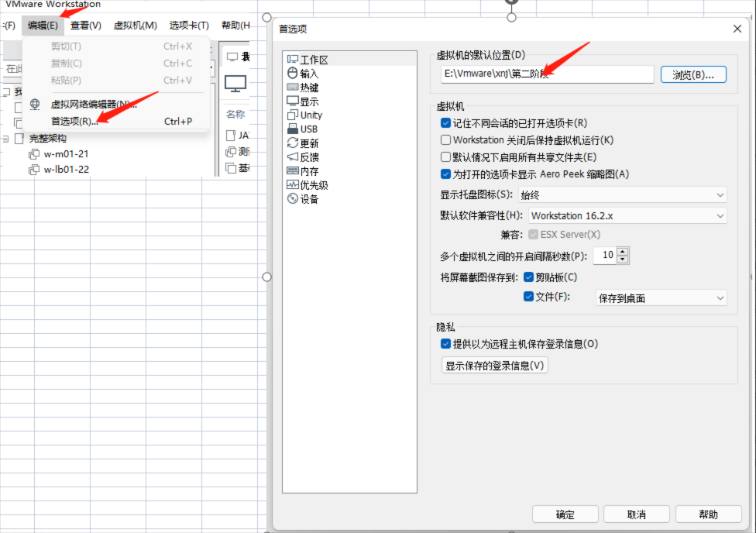Toggle 提供以为远程主机保存登录信息 checkbox
This screenshot has width=756, height=533.
[x=445, y=344]
